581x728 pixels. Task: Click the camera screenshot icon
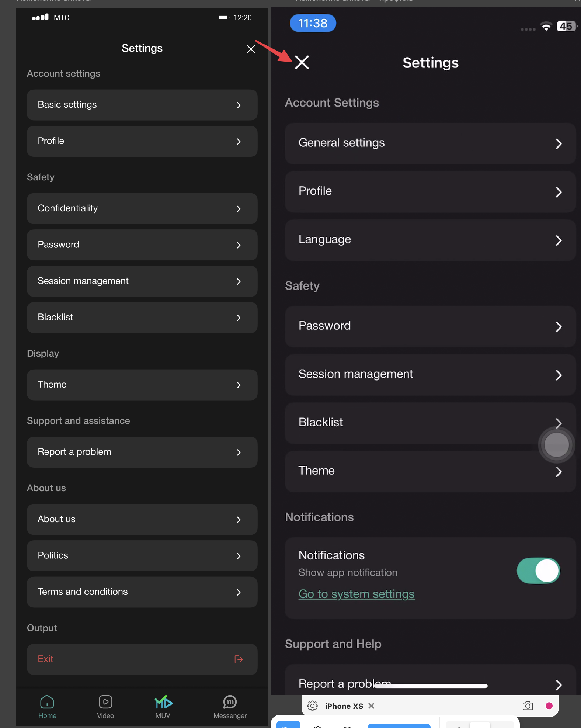tap(528, 706)
